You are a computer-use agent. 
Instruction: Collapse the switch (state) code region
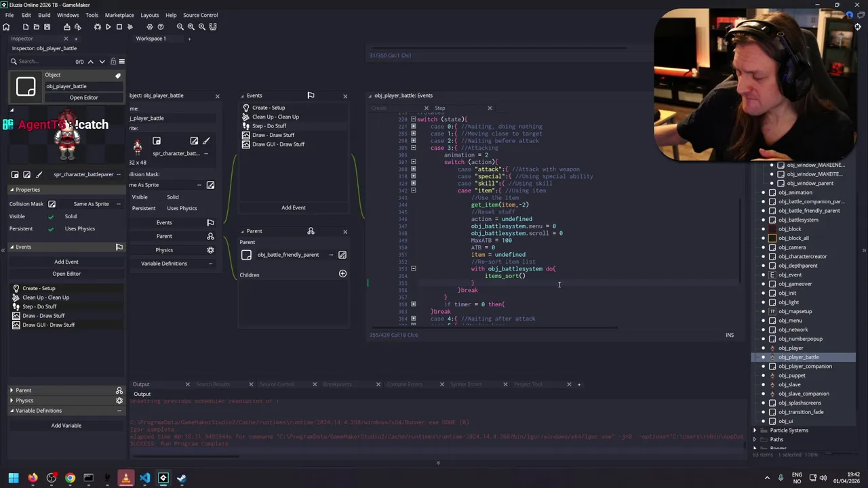(413, 119)
